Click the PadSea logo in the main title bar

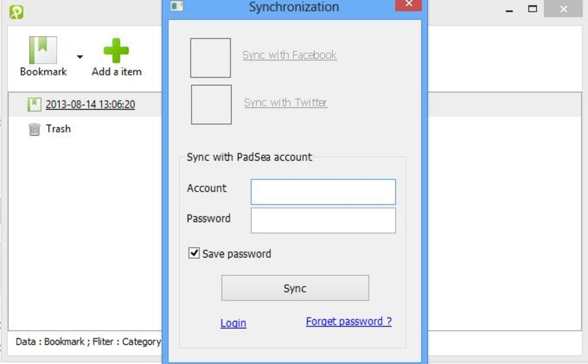(x=16, y=12)
